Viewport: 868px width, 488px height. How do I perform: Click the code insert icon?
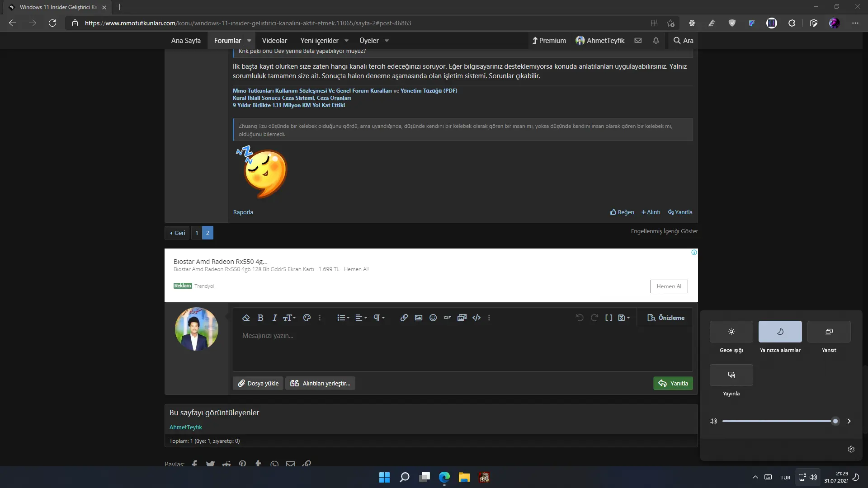tap(476, 318)
